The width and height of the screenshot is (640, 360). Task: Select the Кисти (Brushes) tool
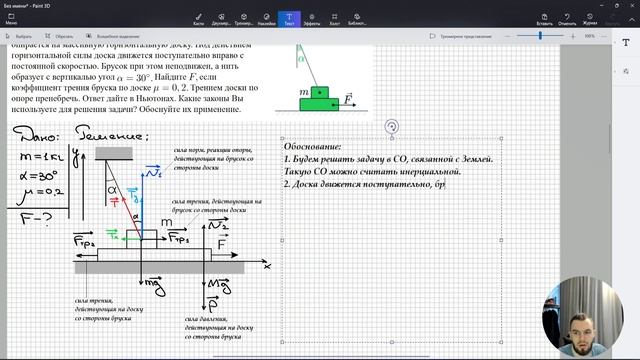[x=198, y=19]
